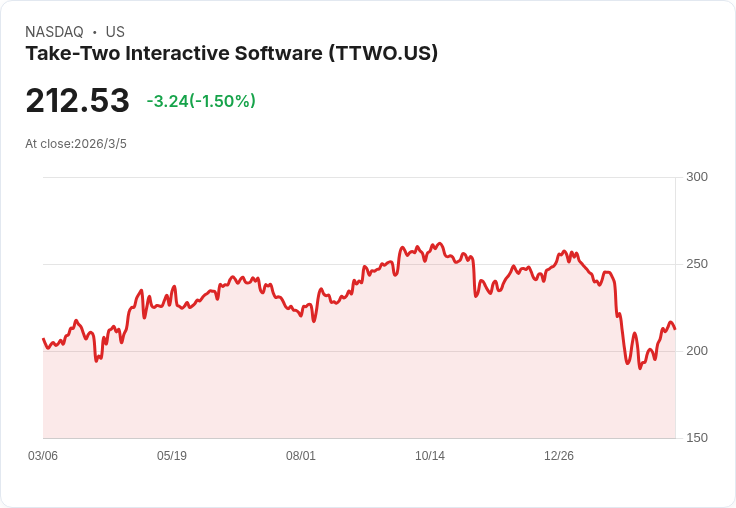Click the Take-Two Interactive Software title
Viewport: 736px width, 508px height.
click(231, 53)
